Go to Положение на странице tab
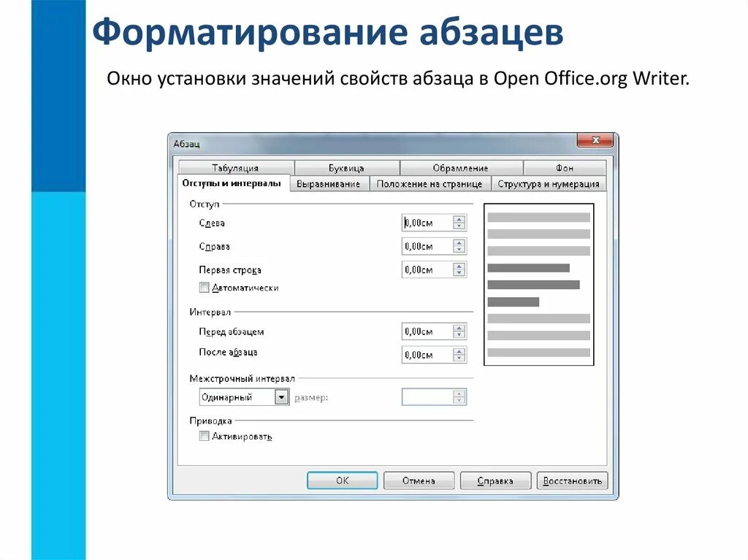 coord(430,184)
